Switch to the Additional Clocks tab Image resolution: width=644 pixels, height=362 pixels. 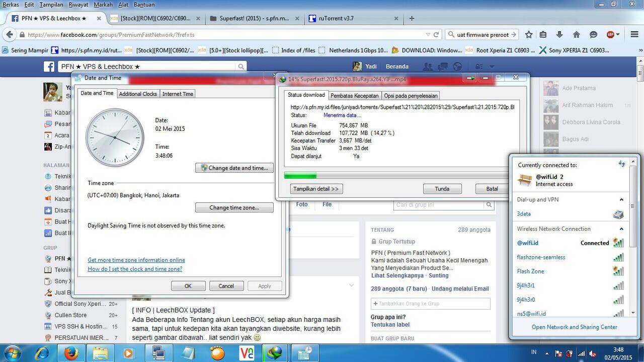click(x=138, y=94)
